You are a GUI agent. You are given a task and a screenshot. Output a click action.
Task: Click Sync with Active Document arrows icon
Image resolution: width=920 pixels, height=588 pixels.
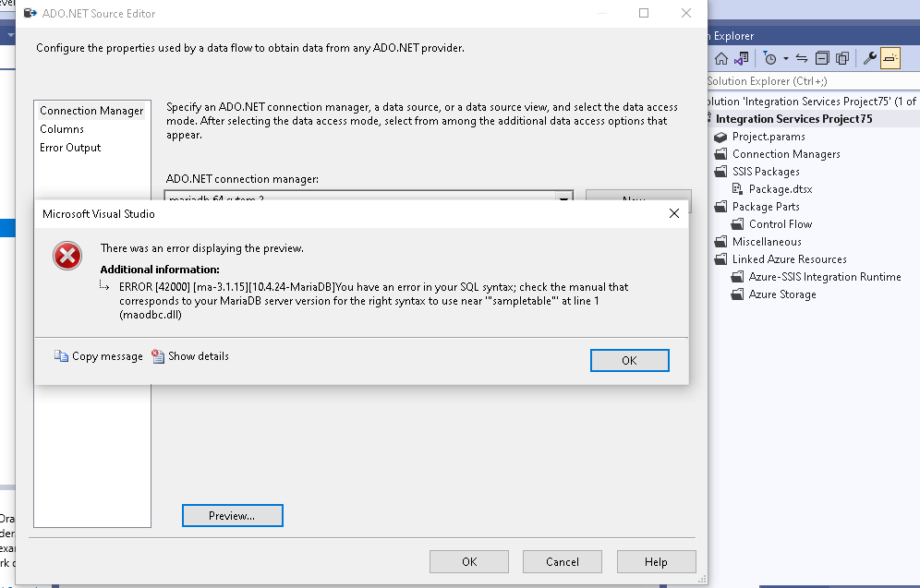pos(802,59)
